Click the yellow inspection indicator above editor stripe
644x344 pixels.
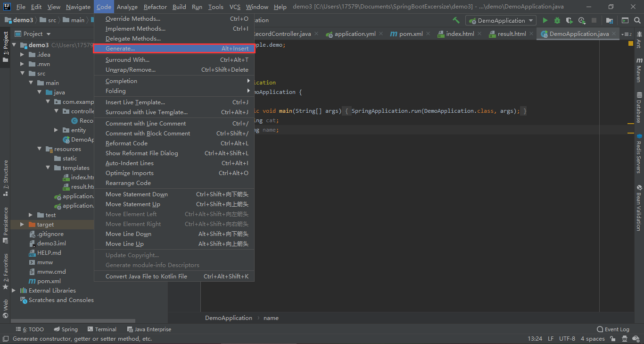tap(631, 43)
